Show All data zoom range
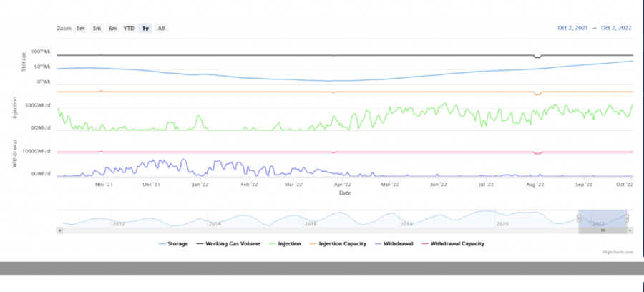644x292 pixels. click(161, 29)
